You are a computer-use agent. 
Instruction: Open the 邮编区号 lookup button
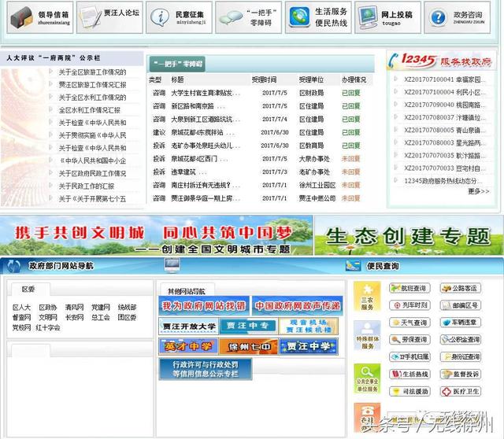pyautogui.click(x=461, y=305)
